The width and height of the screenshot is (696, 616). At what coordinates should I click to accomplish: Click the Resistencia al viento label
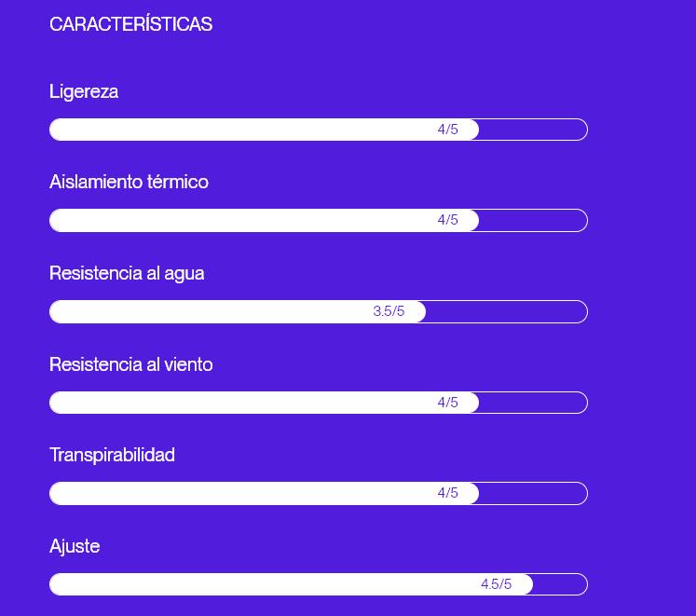[131, 364]
